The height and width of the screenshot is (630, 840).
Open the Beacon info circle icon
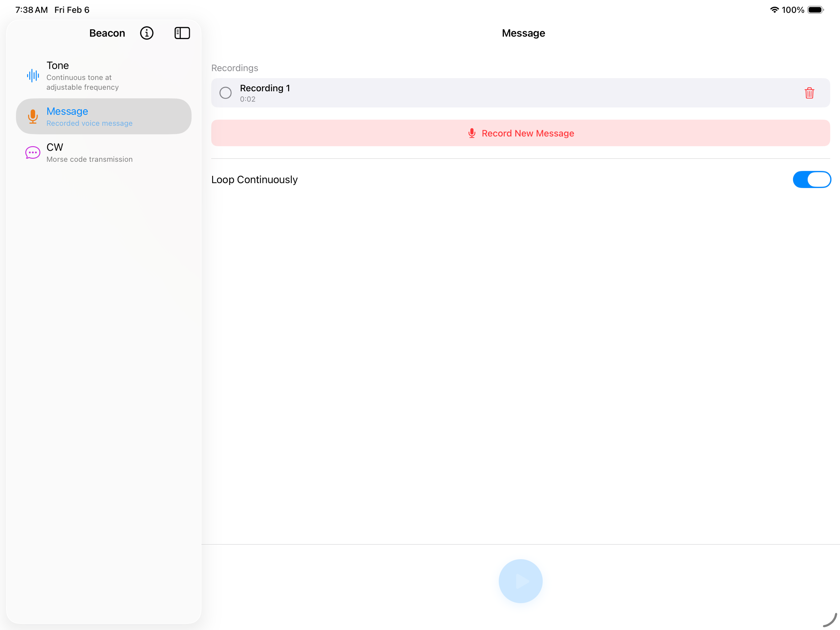(147, 33)
